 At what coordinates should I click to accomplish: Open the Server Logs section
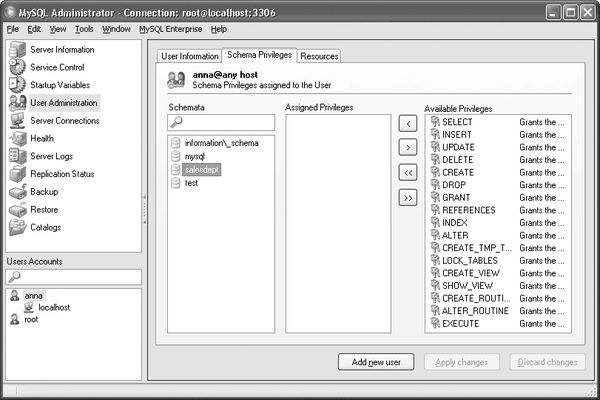point(51,156)
